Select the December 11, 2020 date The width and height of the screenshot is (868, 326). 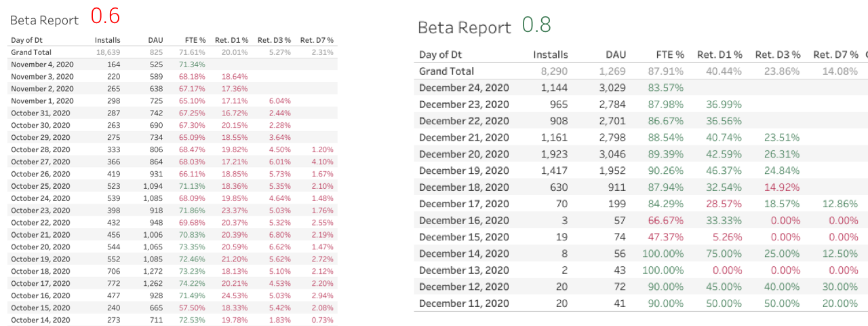464,304
